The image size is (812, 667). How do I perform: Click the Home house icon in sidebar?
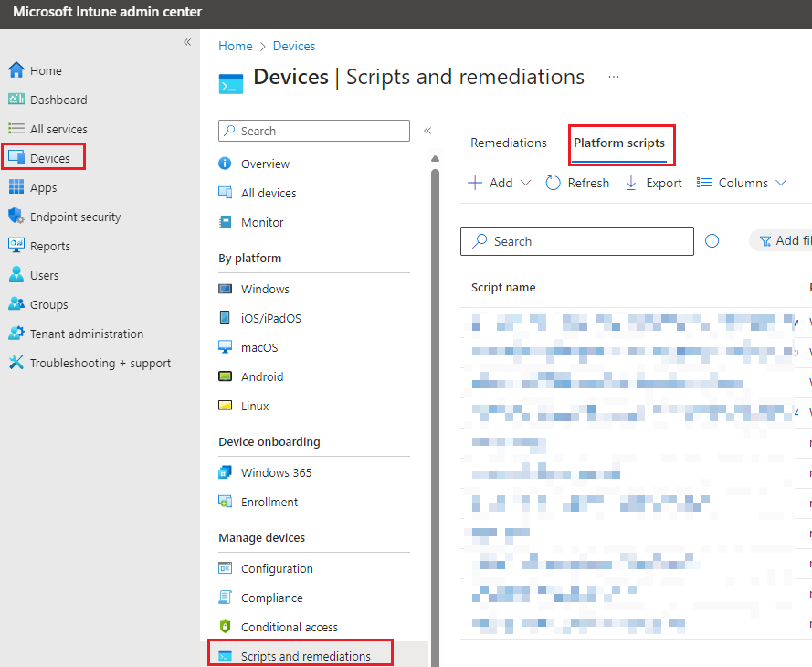click(16, 70)
